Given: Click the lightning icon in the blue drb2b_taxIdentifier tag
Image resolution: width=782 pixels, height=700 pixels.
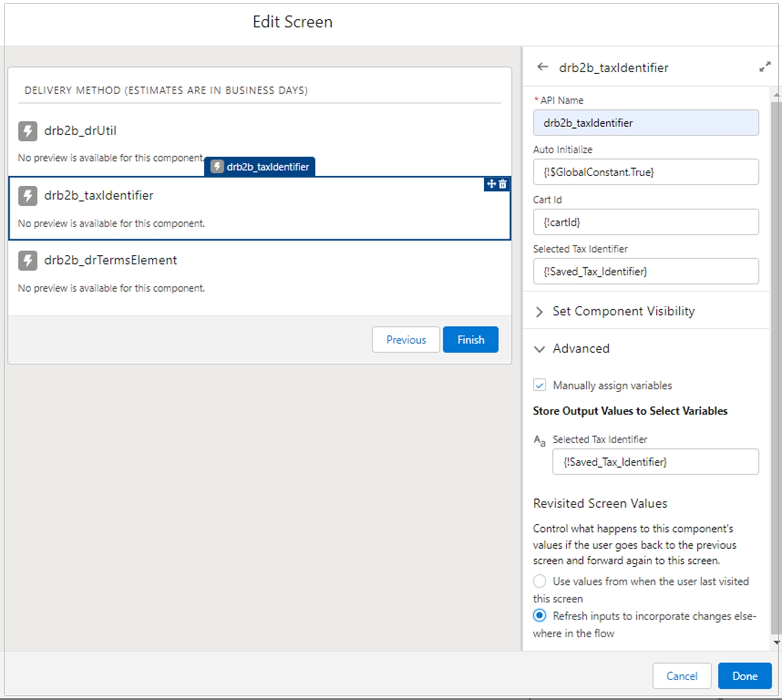Looking at the screenshot, I should pos(217,167).
